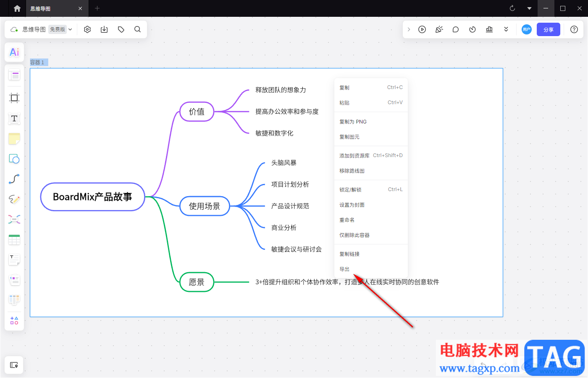Open the celebration confetti tool
Image resolution: width=588 pixels, height=378 pixels.
point(439,29)
